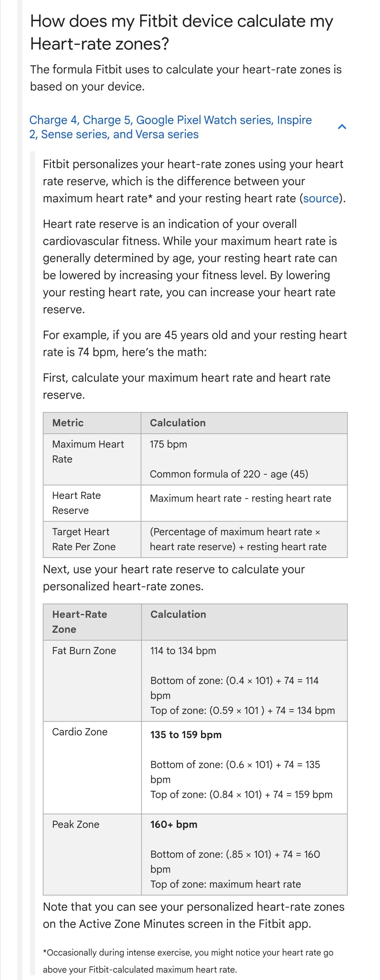Screen dimensions: 380x980
Task: Collapse the section using the chevron arrow
Action: coord(342,127)
